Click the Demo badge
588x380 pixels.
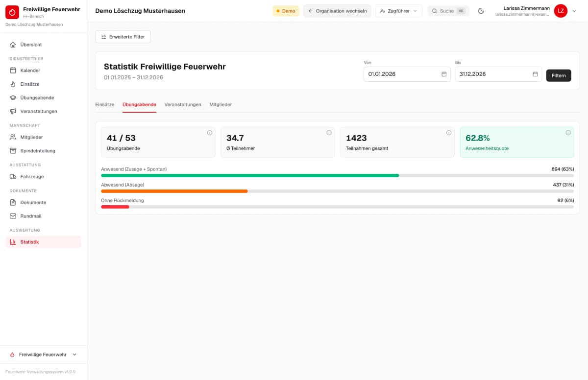point(286,11)
